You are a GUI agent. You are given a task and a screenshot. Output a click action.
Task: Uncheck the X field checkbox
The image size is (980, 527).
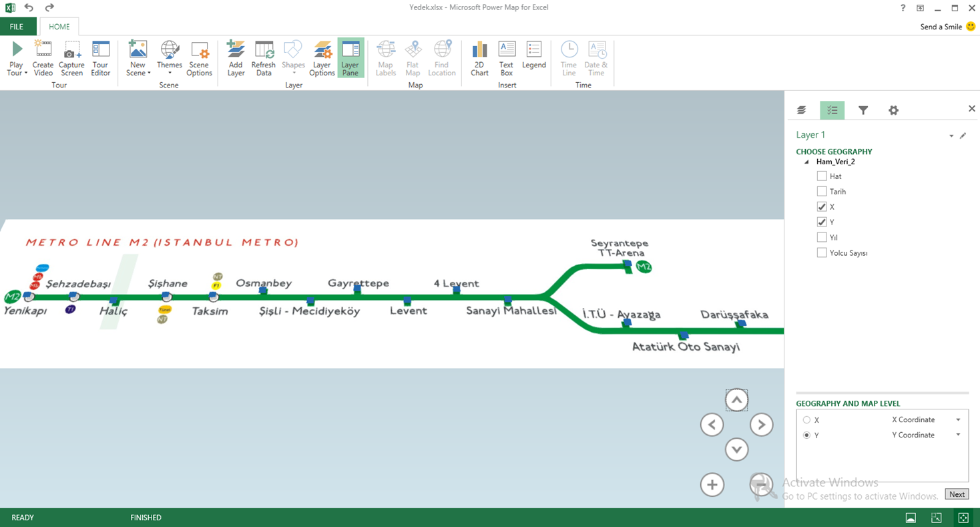point(822,207)
